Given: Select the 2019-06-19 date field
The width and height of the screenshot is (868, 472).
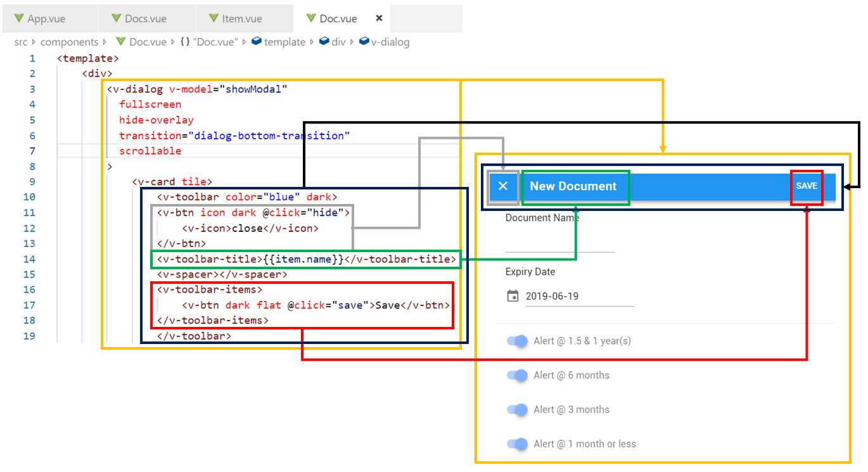Looking at the screenshot, I should click(x=552, y=295).
